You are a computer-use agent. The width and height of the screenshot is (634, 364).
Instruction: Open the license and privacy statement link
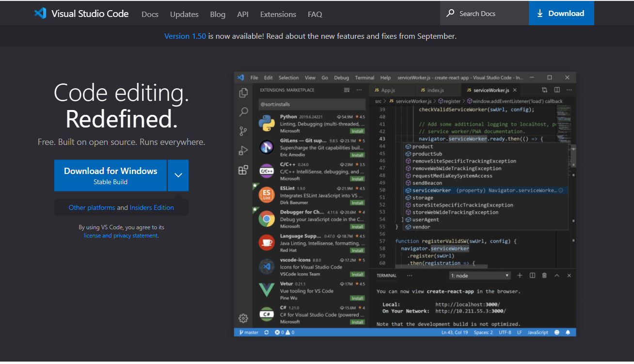121,236
